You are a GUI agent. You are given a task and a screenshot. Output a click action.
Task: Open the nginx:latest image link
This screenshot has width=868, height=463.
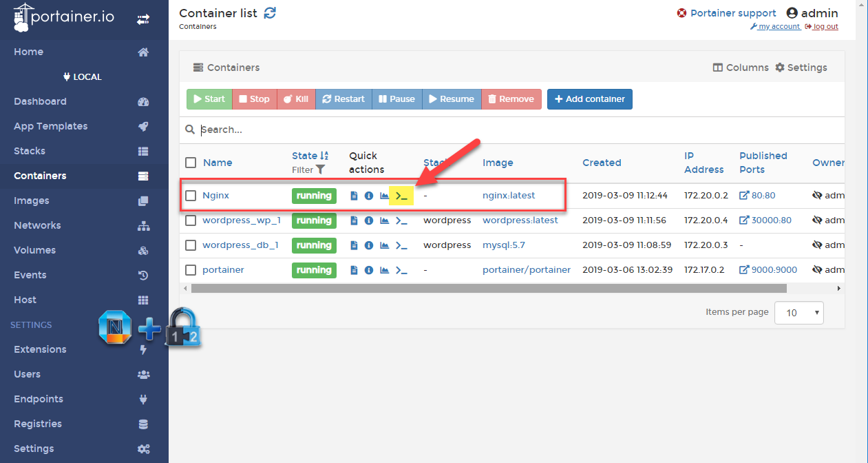click(x=509, y=196)
